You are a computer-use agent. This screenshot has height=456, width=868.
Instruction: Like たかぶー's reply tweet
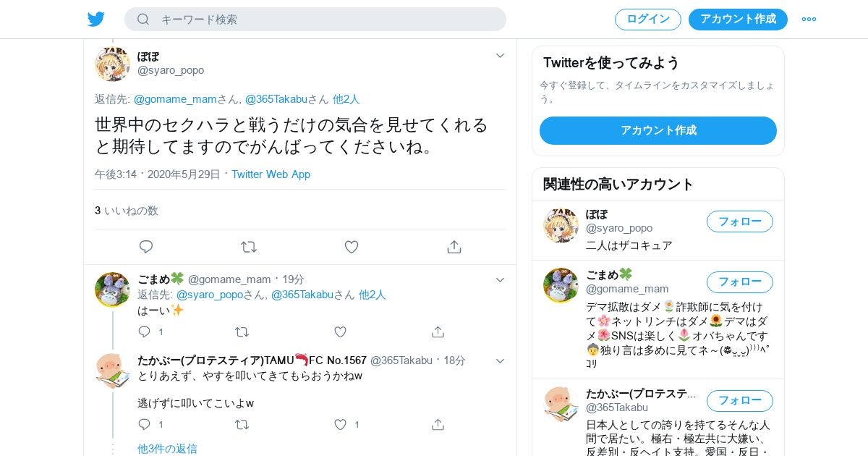tap(340, 424)
